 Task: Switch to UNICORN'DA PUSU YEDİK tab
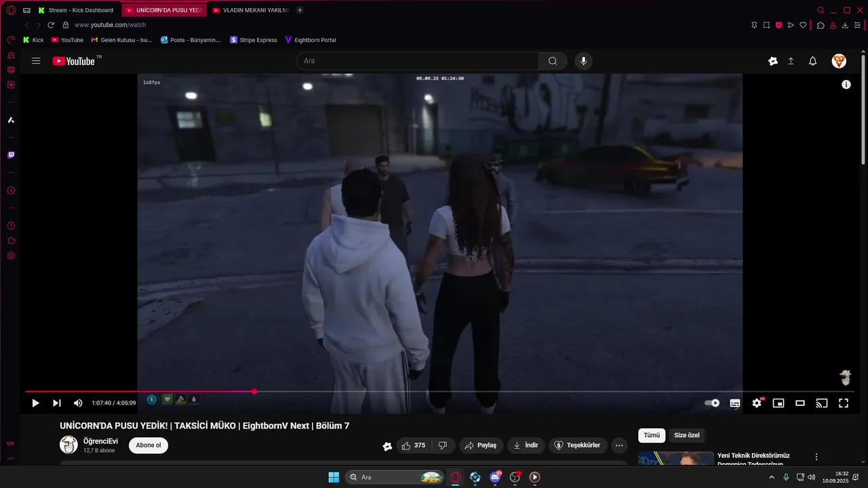click(164, 10)
